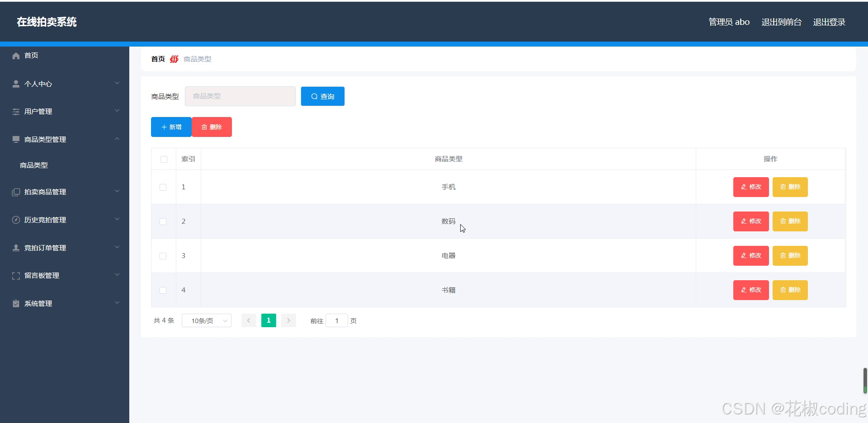Check the checkbox for row 3 电器
The image size is (868, 423).
(163, 256)
